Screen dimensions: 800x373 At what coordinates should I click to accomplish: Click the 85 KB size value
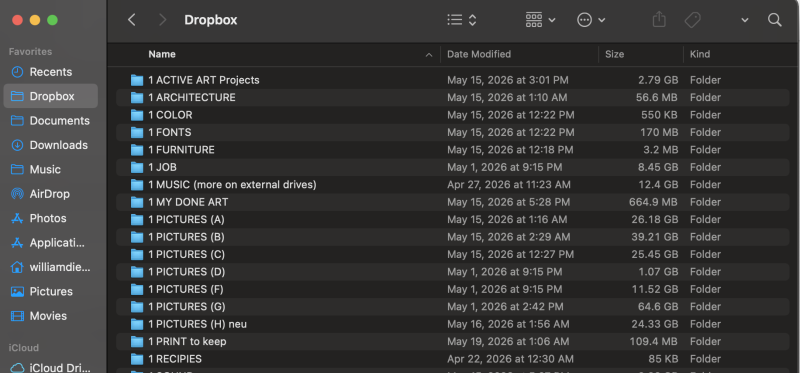point(663,359)
